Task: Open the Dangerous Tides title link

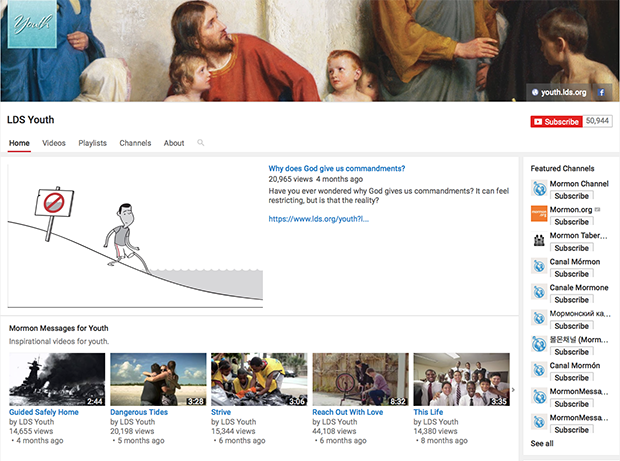Action: point(139,412)
